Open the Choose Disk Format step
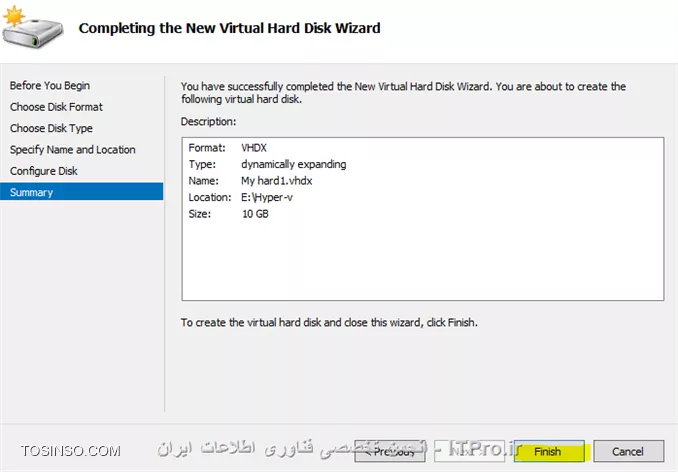 [x=56, y=107]
